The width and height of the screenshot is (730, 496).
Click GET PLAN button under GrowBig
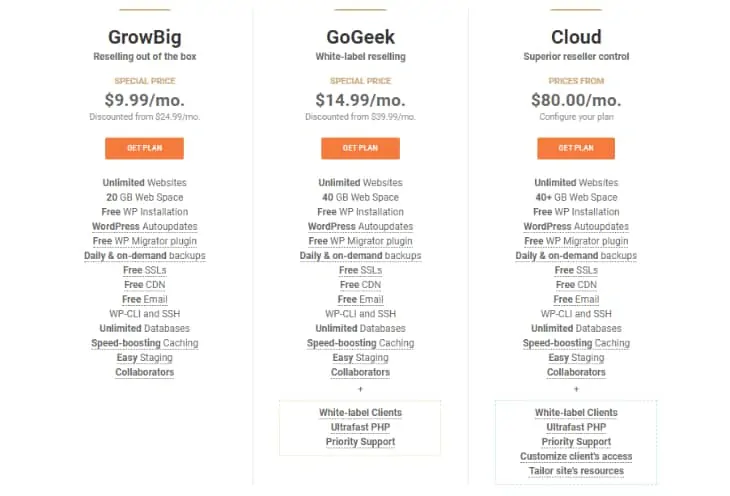144,148
